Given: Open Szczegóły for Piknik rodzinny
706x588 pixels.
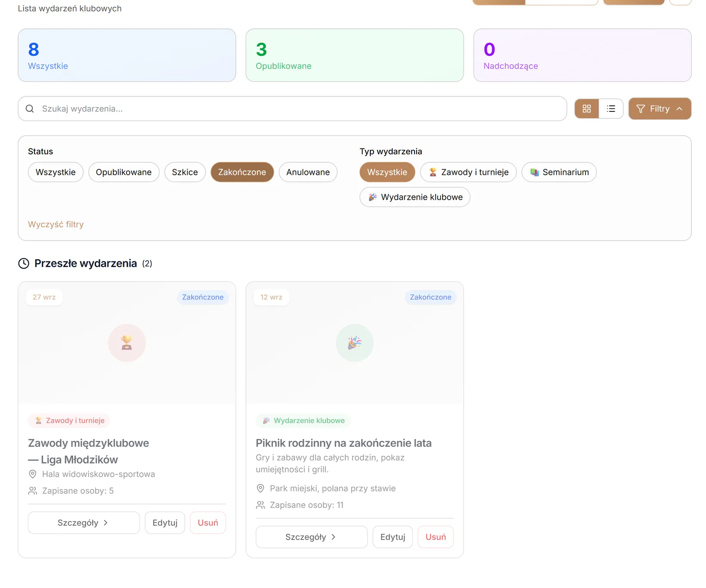Looking at the screenshot, I should click(312, 537).
